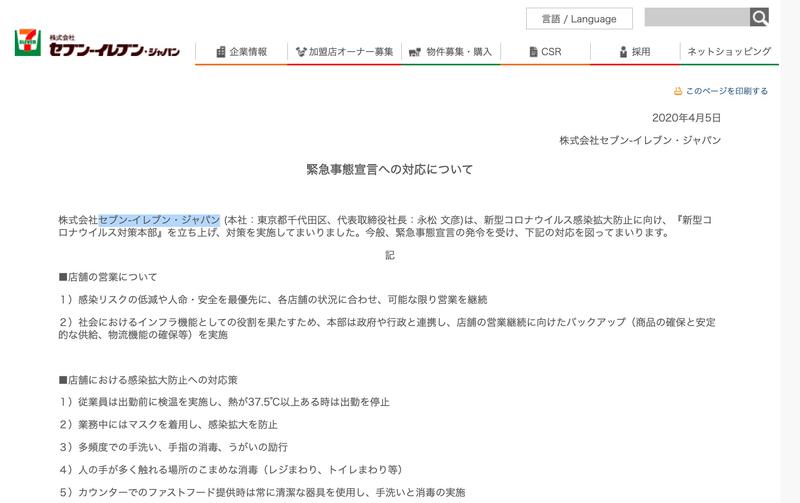The height and width of the screenshot is (503, 800).
Task: Click the truck icon beside 物件募集・購入
Action: [415, 52]
